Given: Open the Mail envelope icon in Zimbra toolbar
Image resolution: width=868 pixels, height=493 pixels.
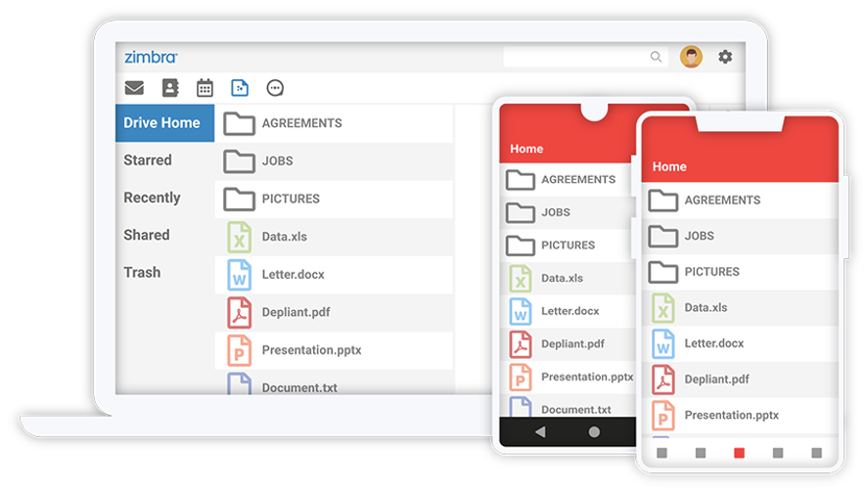Looking at the screenshot, I should 134,88.
